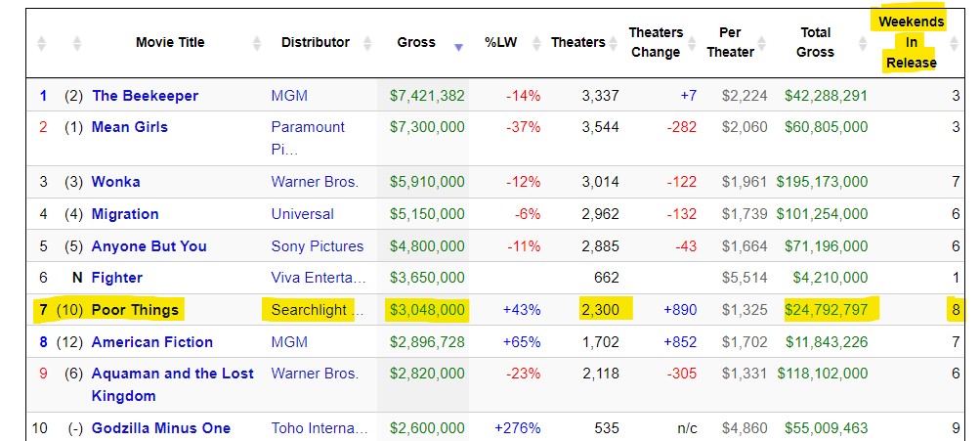The height and width of the screenshot is (441, 980).
Task: Open the Poor Things movie link
Action: (135, 310)
